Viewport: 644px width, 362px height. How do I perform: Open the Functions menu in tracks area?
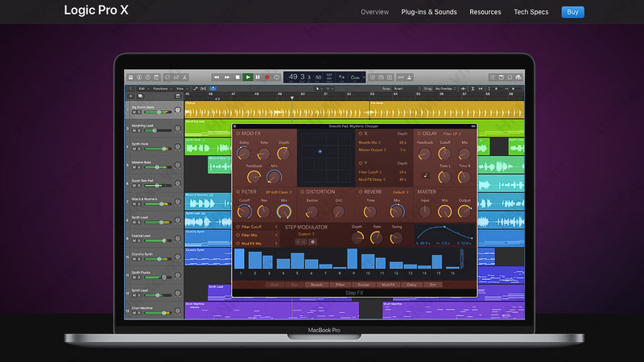coord(162,88)
